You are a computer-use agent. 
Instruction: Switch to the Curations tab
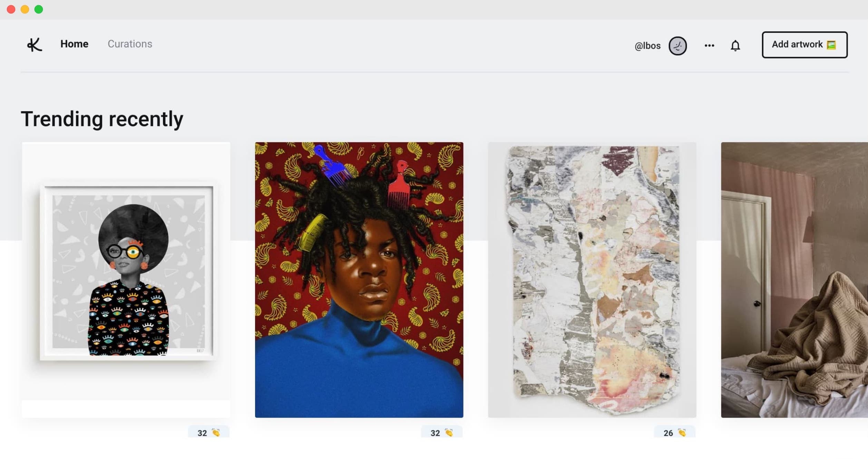pyautogui.click(x=130, y=44)
